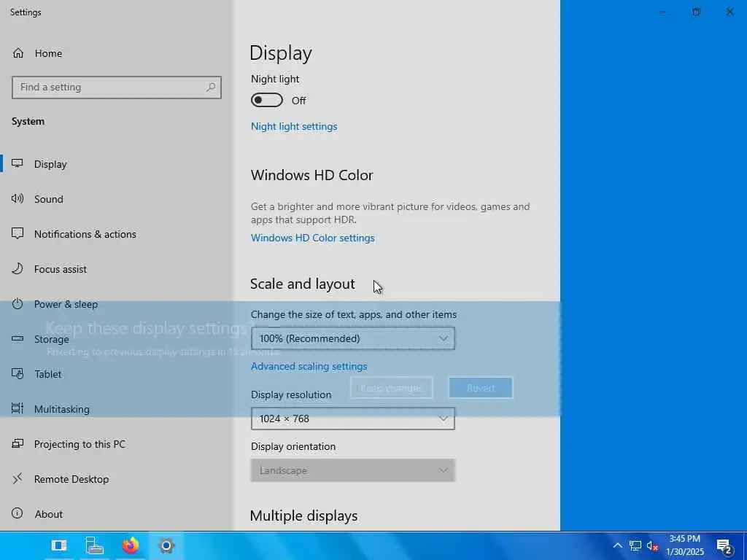
Task: Open Notifications & actions settings
Action: click(85, 234)
